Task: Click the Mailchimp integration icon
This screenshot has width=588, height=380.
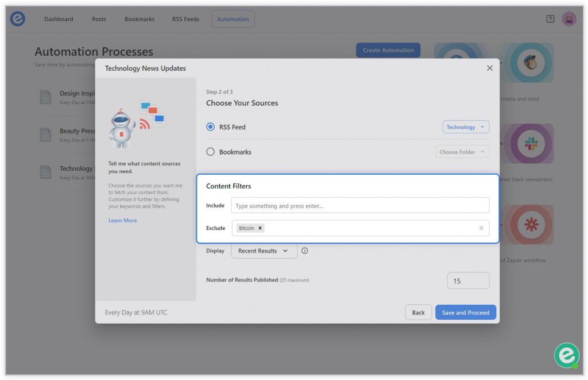Action: [530, 63]
